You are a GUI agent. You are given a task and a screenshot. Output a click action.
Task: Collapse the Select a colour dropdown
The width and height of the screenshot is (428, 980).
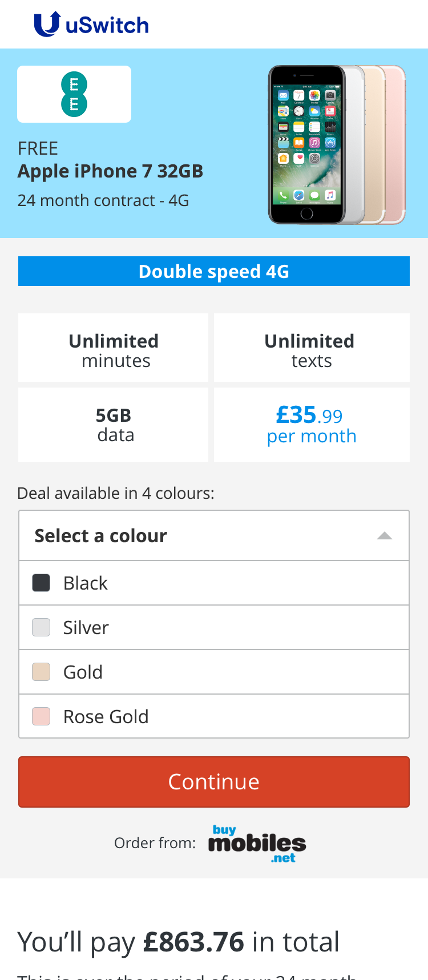coord(214,536)
